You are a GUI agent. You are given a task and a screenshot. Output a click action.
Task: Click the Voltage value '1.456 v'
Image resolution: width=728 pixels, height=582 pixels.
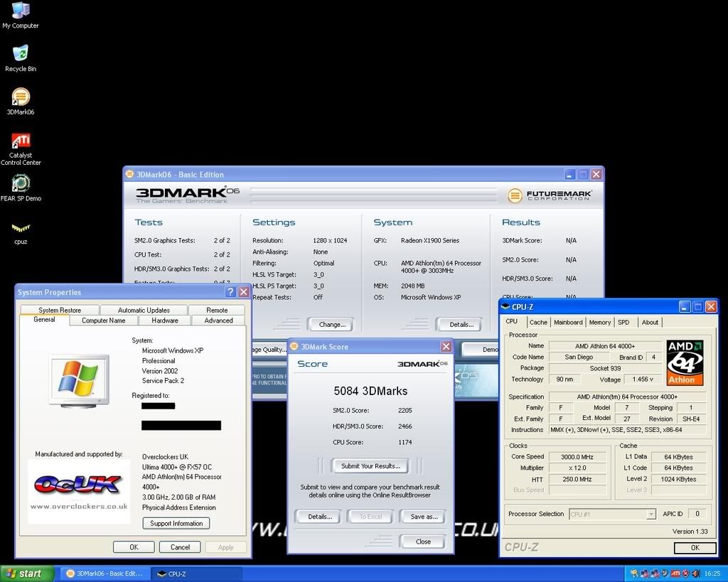[643, 379]
